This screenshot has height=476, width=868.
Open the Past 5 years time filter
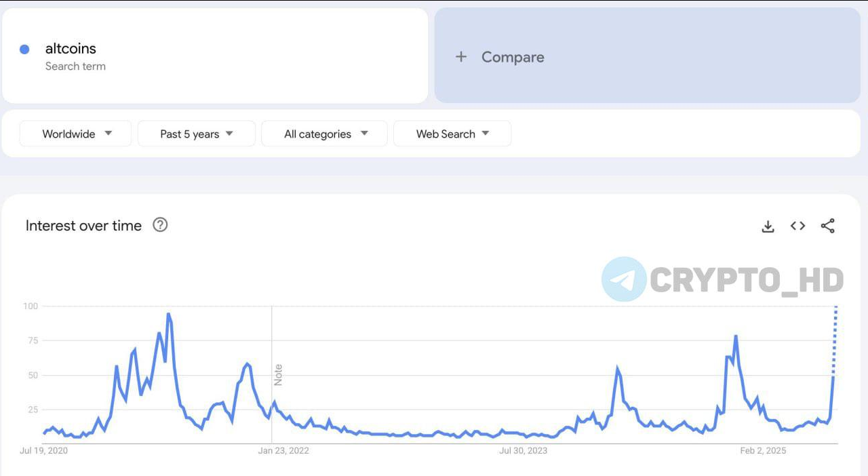(197, 134)
